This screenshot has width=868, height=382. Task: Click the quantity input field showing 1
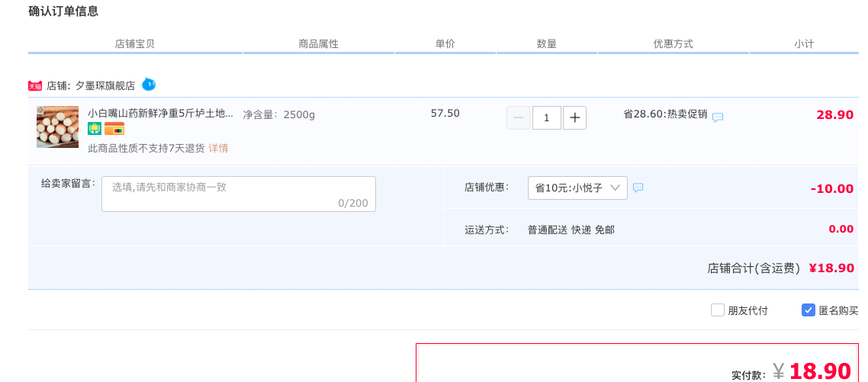[547, 118]
